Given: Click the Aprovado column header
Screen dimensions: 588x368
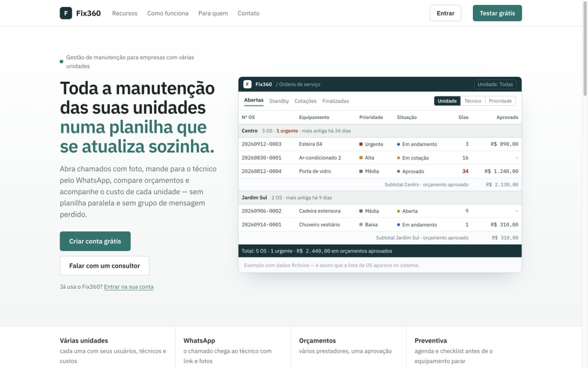Looking at the screenshot, I should click(x=507, y=117).
